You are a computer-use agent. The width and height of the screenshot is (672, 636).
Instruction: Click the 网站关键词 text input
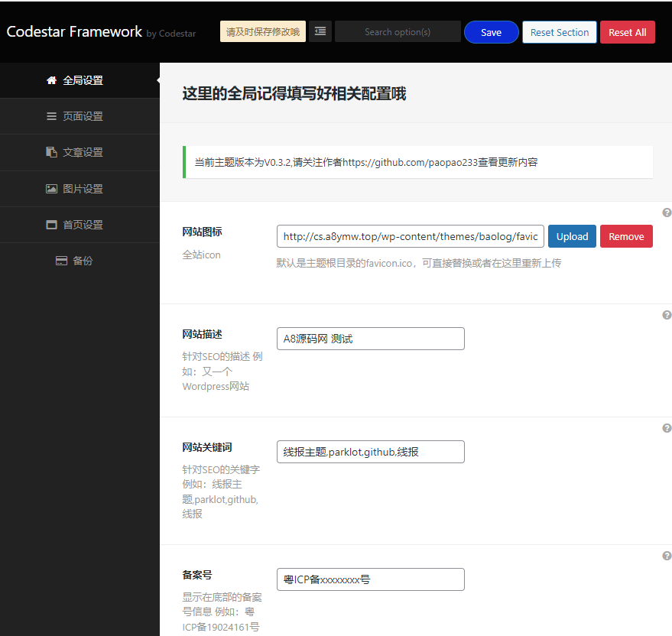[370, 452]
